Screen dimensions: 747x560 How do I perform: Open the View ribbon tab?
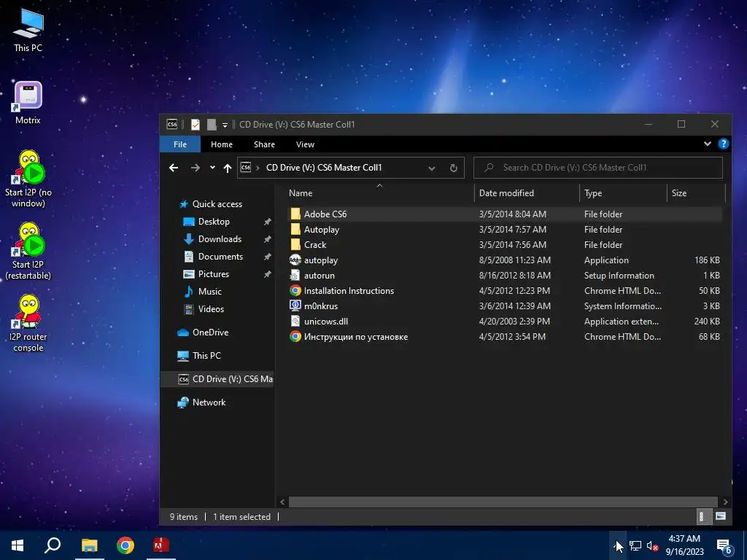coord(305,144)
